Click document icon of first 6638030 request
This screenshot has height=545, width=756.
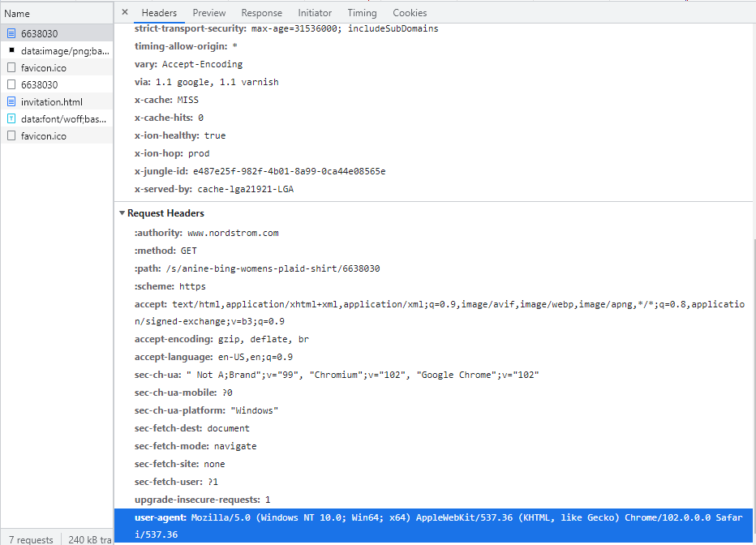pyautogui.click(x=11, y=33)
